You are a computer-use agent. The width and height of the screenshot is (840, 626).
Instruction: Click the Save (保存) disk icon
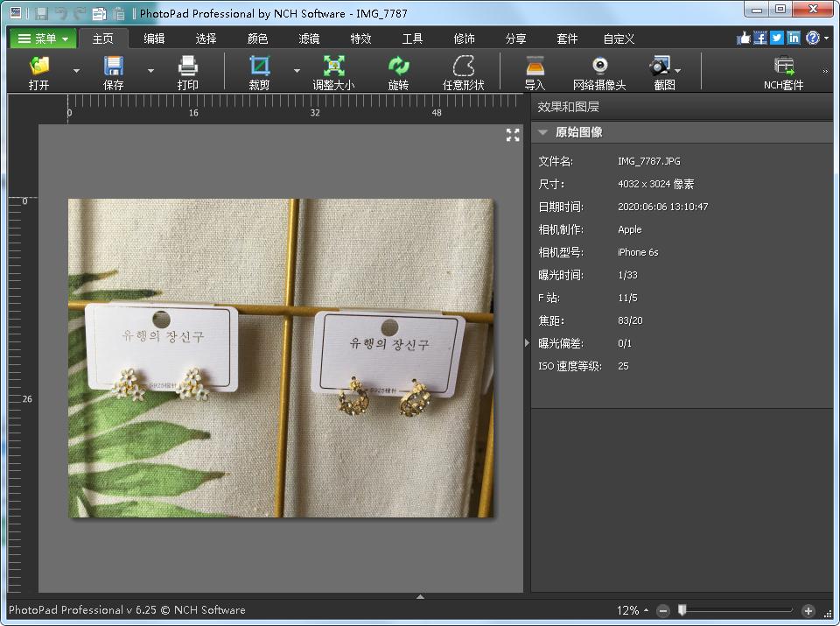(114, 67)
